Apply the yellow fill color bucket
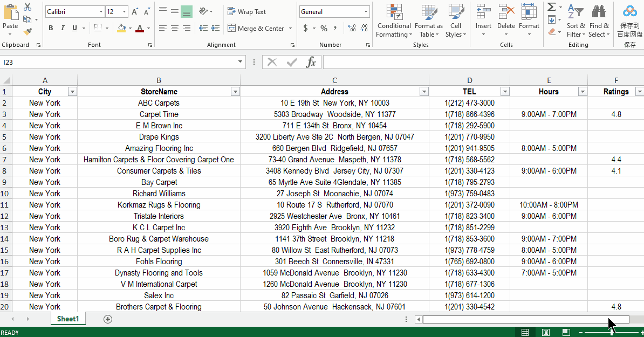Viewport: 644px width, 337px height. [121, 28]
